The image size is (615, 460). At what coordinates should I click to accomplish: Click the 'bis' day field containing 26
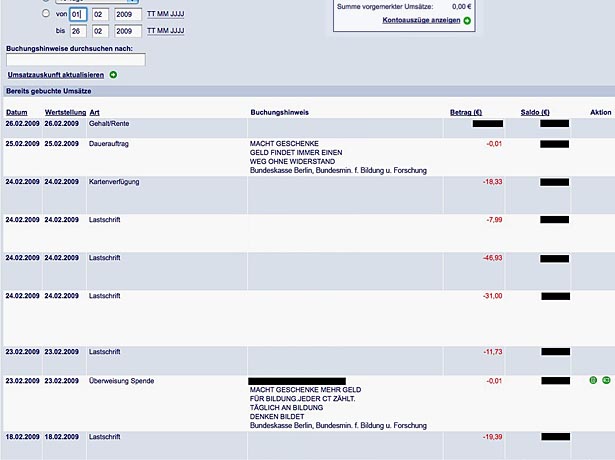78,32
